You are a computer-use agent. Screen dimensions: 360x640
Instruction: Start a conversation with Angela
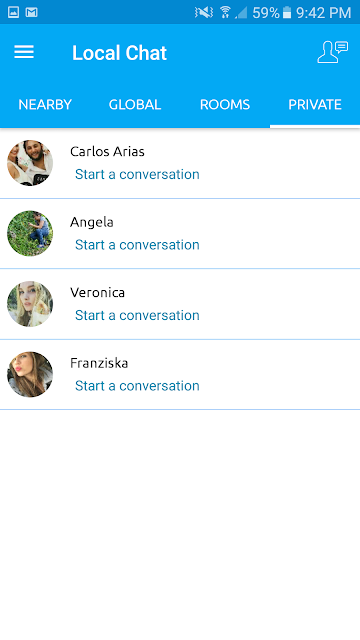click(x=137, y=245)
